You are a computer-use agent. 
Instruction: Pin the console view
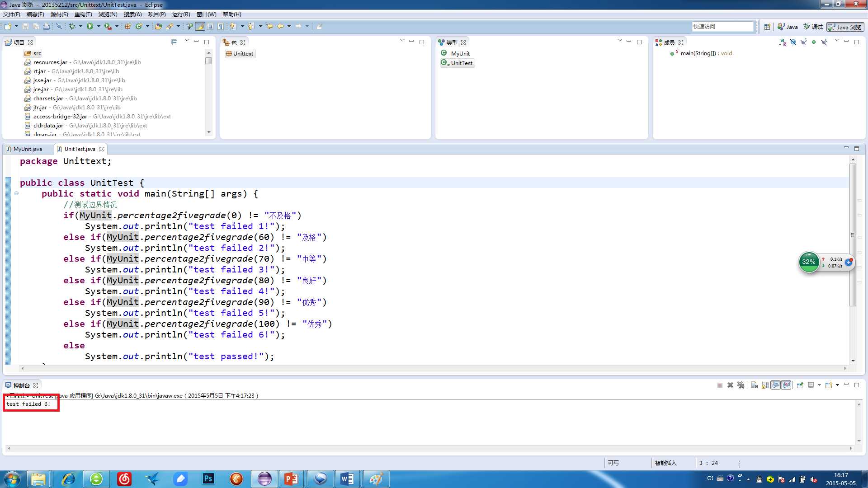(x=800, y=385)
